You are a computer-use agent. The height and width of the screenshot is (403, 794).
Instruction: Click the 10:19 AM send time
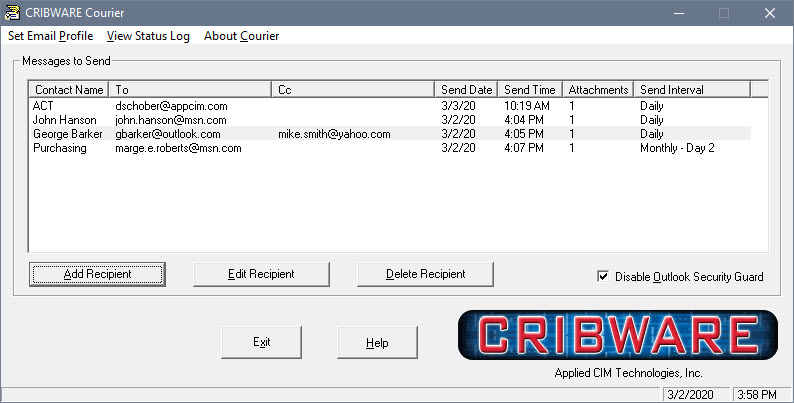click(527, 106)
